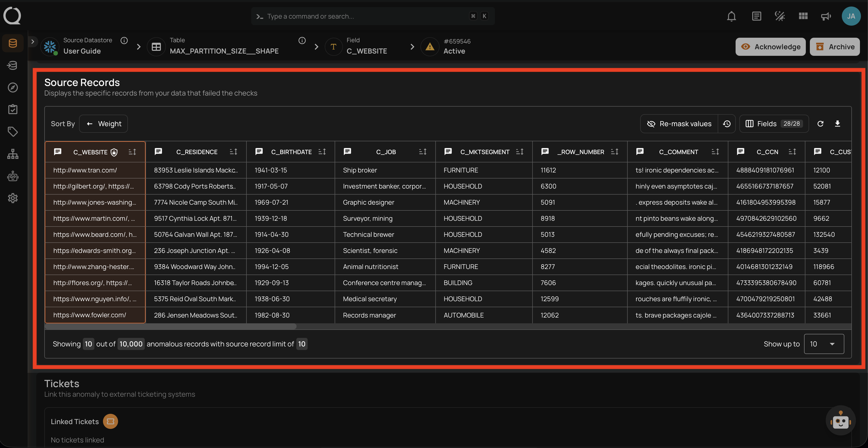Open Tags icon in left sidebar
Screen dimensions: 868x448
(13, 131)
